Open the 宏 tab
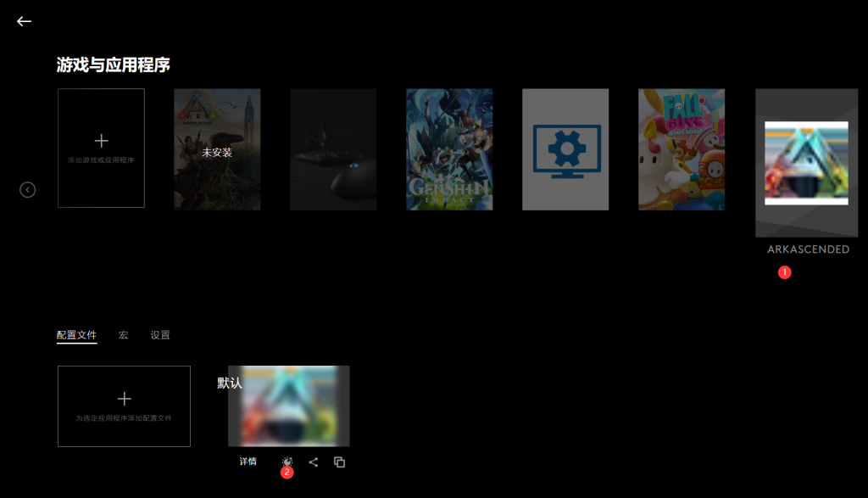 [124, 335]
